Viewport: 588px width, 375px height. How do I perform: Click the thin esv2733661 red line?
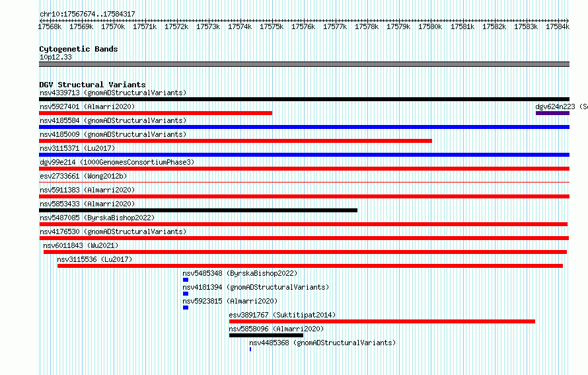pyautogui.click(x=304, y=183)
